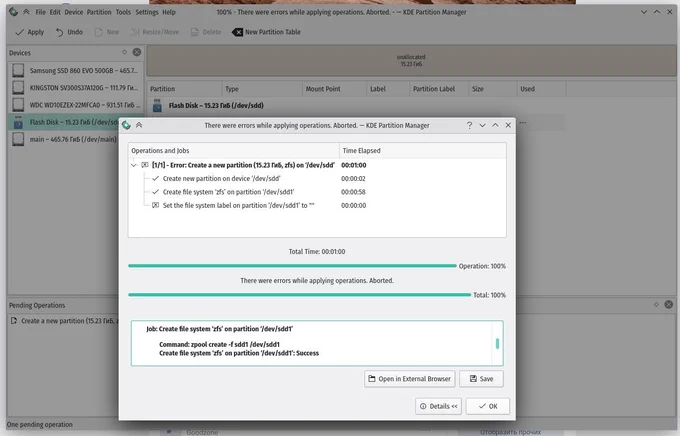Click the Resize/Move toolbar button
Image resolution: width=680 pixels, height=436 pixels.
click(155, 32)
